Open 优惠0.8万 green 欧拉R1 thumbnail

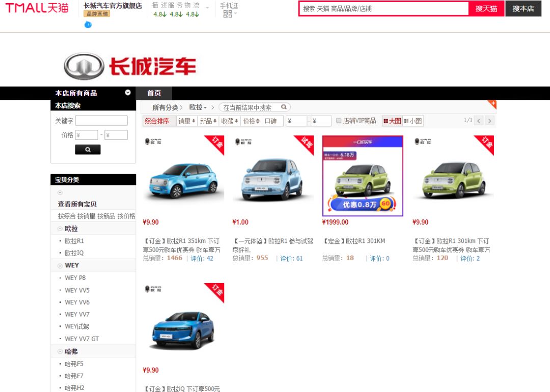pos(363,176)
